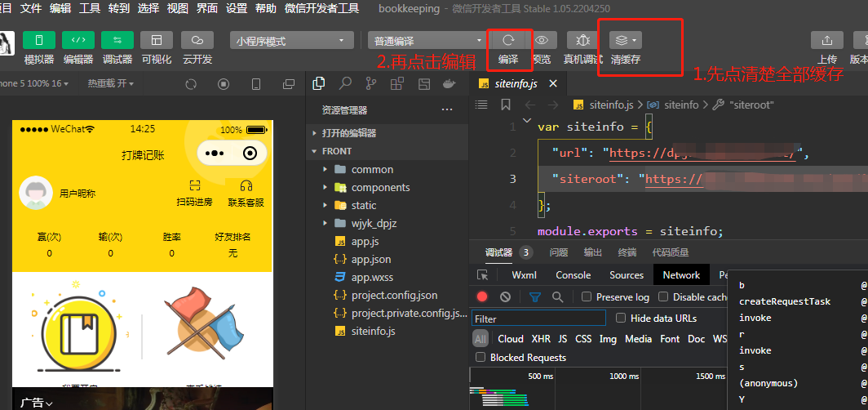
Task: Toggle the network Filter funnel icon
Action: 535,297
